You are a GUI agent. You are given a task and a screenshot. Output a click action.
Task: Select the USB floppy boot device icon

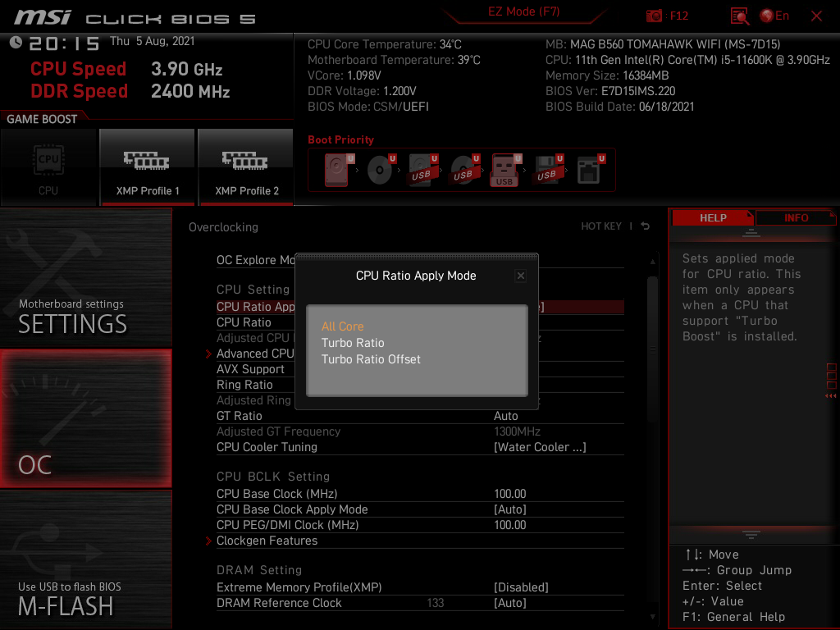(548, 170)
